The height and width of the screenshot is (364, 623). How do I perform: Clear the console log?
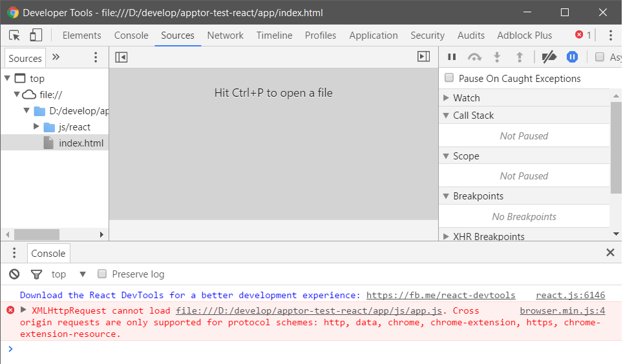[14, 274]
